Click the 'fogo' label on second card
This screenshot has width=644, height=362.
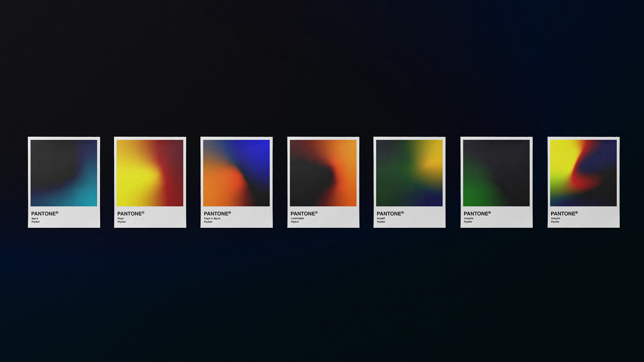click(x=121, y=219)
